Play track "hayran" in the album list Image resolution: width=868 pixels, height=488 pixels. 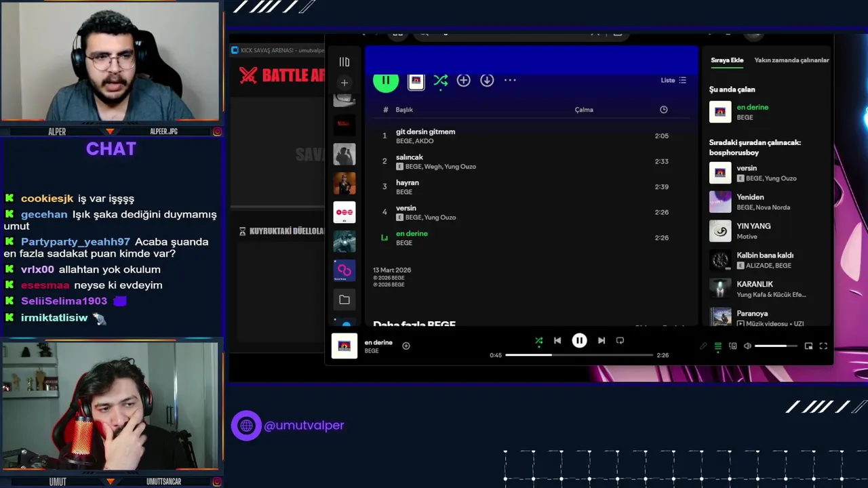tap(532, 187)
